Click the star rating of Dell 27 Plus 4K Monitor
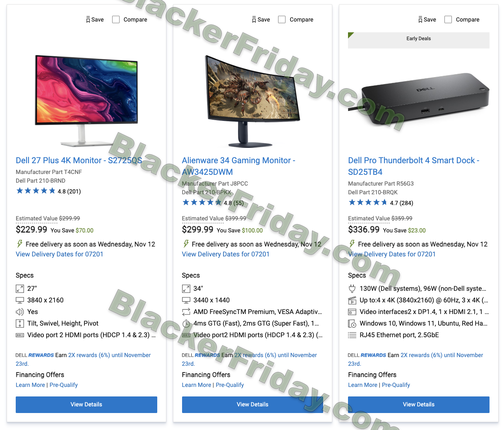 [36, 191]
